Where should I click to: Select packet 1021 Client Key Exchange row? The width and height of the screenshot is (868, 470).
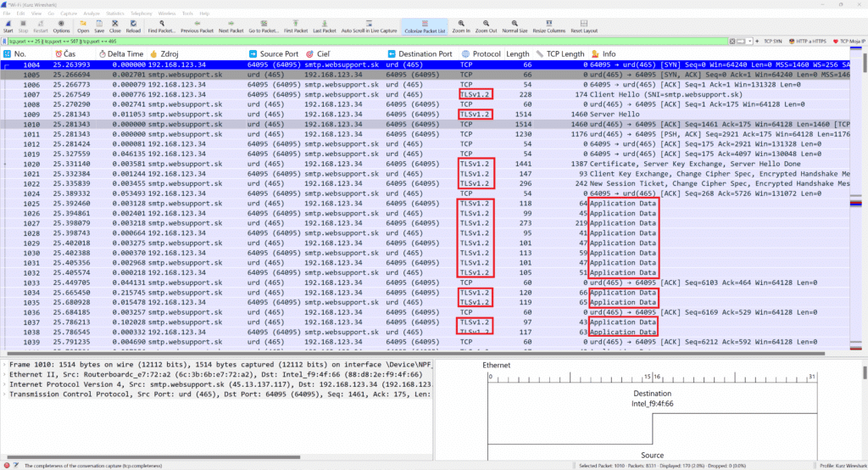[x=426, y=173]
